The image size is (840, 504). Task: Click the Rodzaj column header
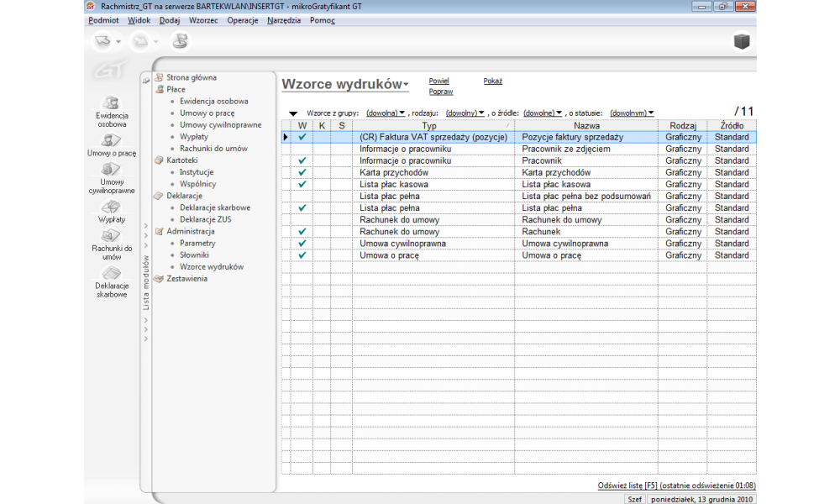(x=682, y=125)
